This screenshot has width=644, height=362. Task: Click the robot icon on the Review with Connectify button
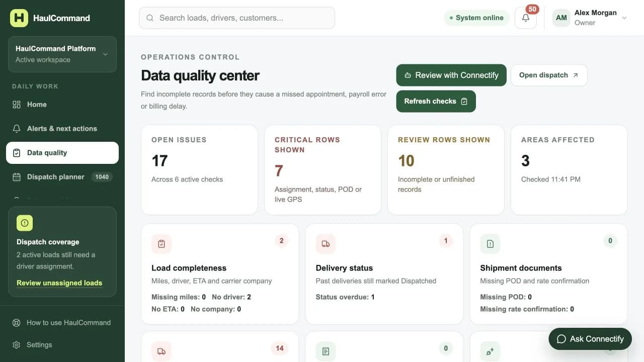click(x=408, y=75)
